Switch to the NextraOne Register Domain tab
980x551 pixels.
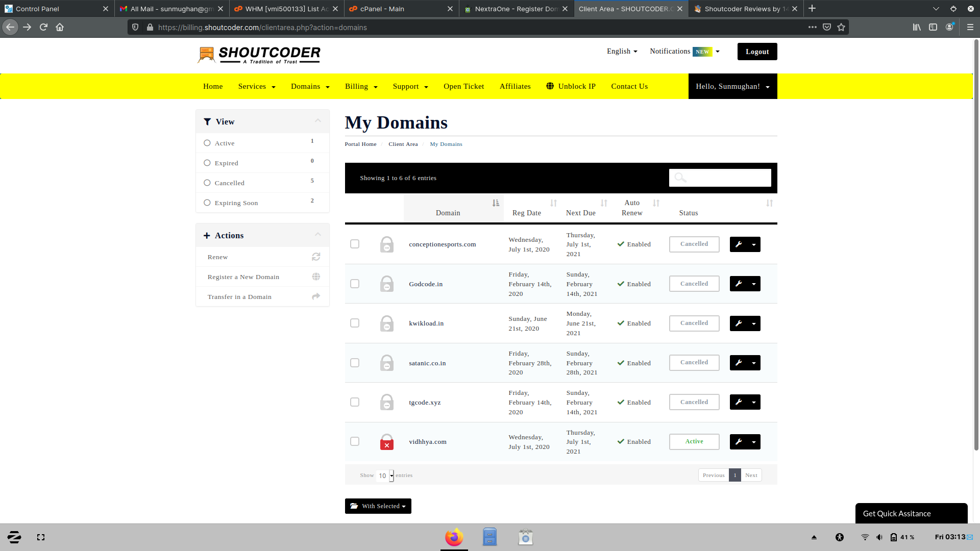tap(517, 9)
